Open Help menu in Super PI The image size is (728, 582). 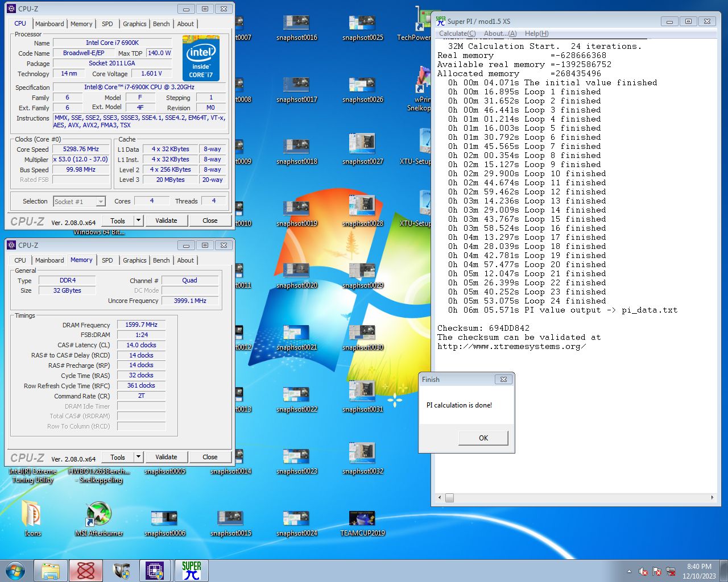pos(536,34)
